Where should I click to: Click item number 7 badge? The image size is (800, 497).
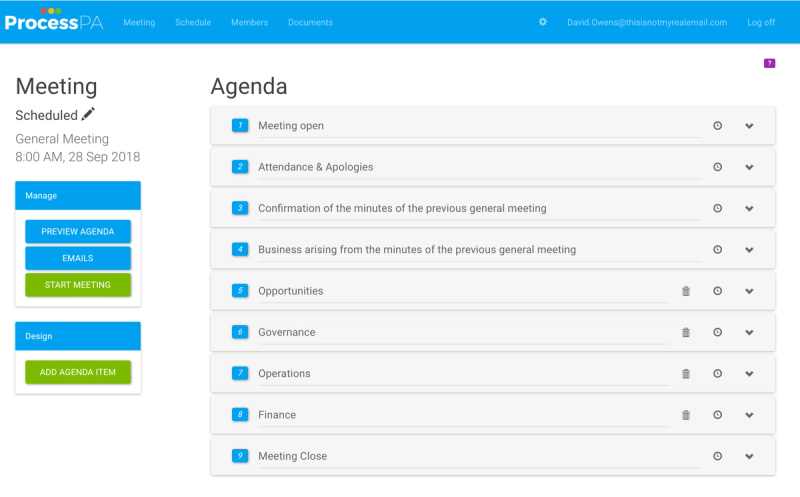(x=240, y=373)
